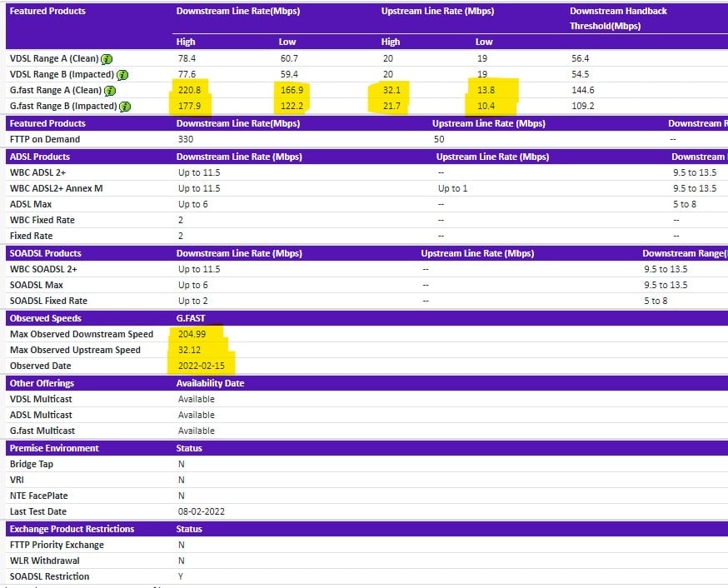This screenshot has width=728, height=588.
Task: Select the G.fast Multicast Available status
Action: (196, 431)
